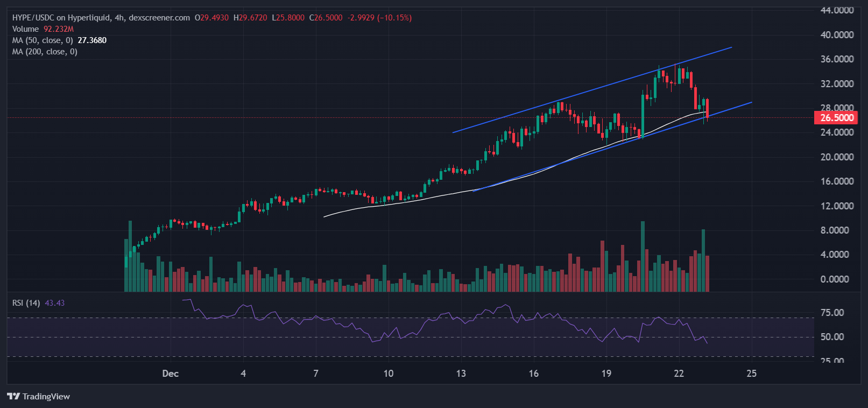Select the MA (50, close, 0) indicator legend
Screen dimensions: 868x408
pos(43,40)
